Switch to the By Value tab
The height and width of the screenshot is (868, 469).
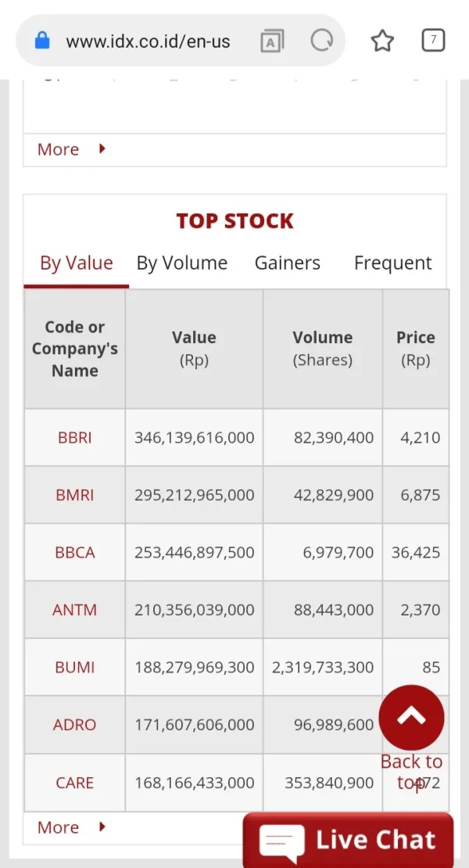pos(77,264)
